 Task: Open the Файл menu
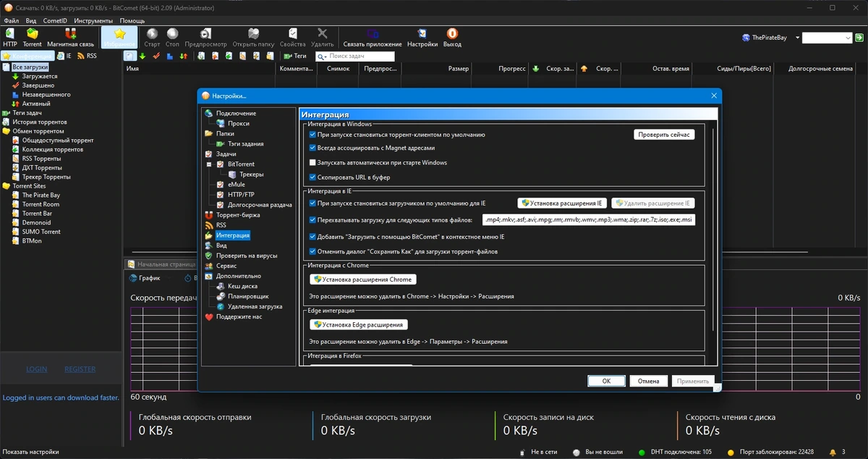click(11, 21)
